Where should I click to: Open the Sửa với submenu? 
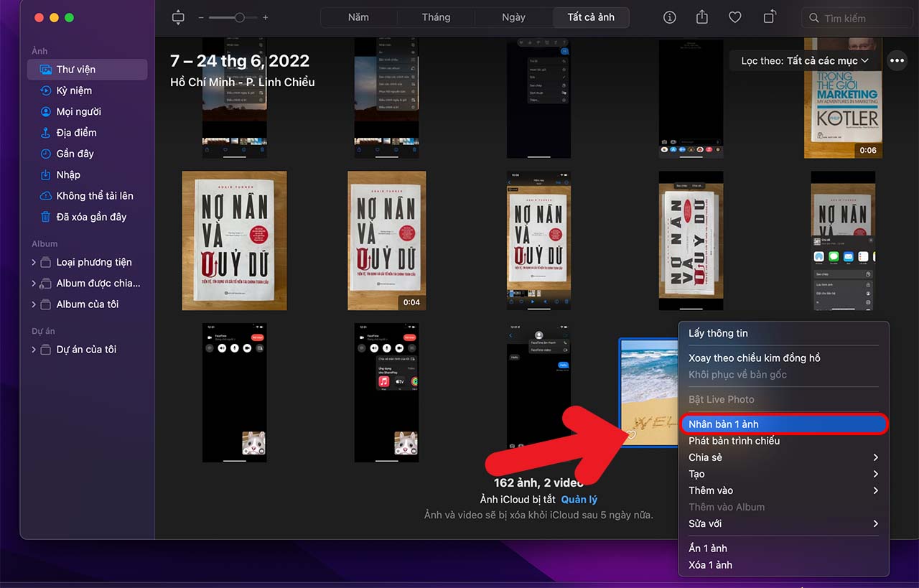tap(784, 523)
